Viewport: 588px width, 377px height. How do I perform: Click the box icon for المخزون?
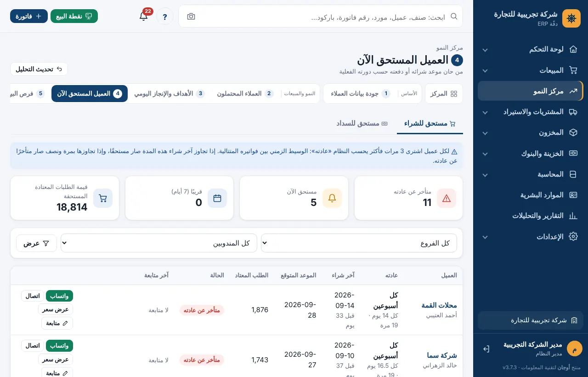coord(573,132)
